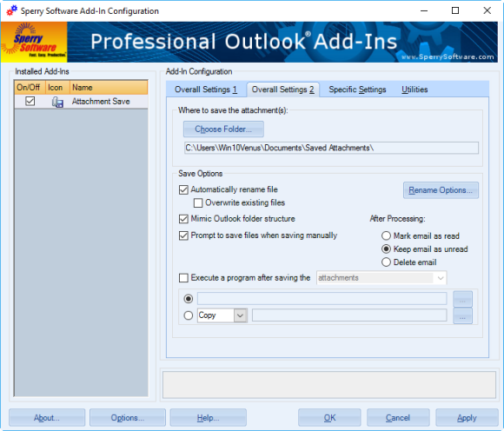504x431 pixels.
Task: Close the configuration window
Action: point(487,10)
